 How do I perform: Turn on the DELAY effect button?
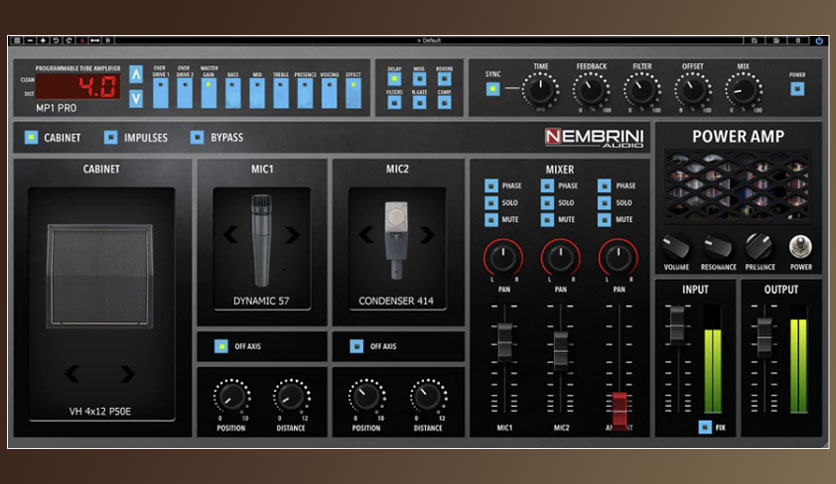tap(394, 79)
